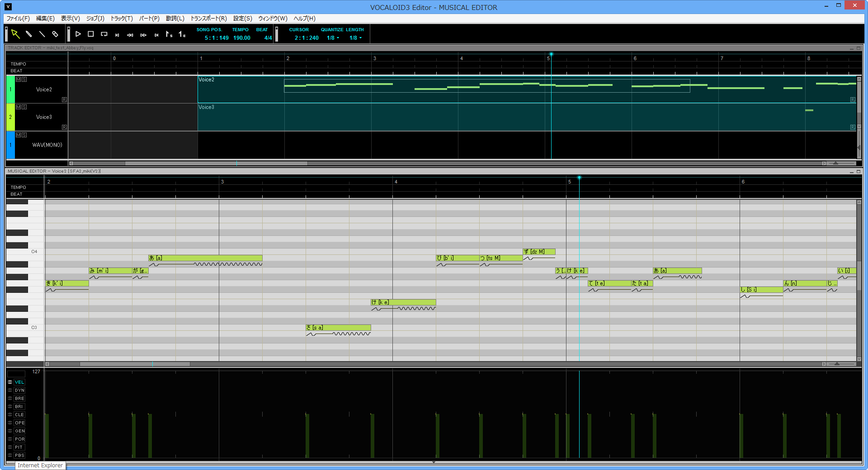Select the line drawing tool
Image resolution: width=868 pixels, height=470 pixels.
pos(42,34)
